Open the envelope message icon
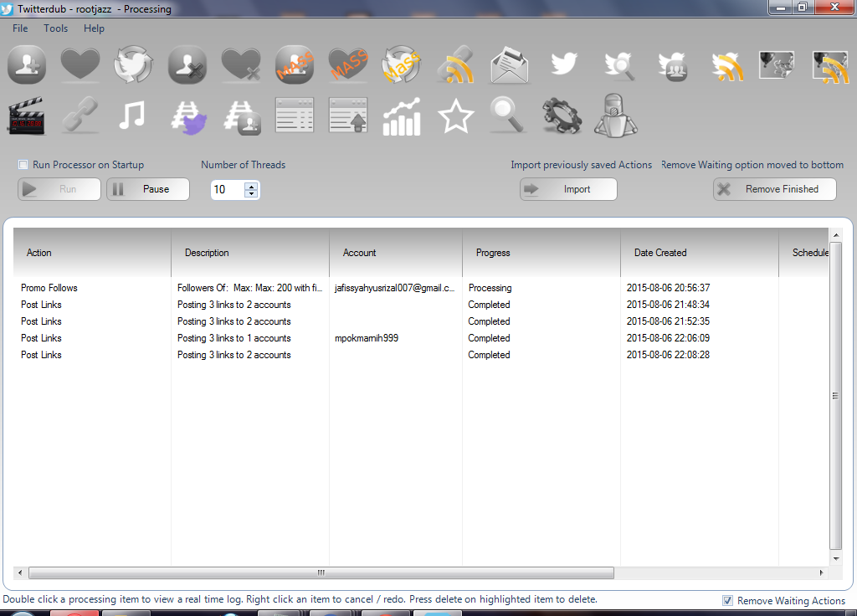This screenshot has width=857, height=616. [x=509, y=64]
